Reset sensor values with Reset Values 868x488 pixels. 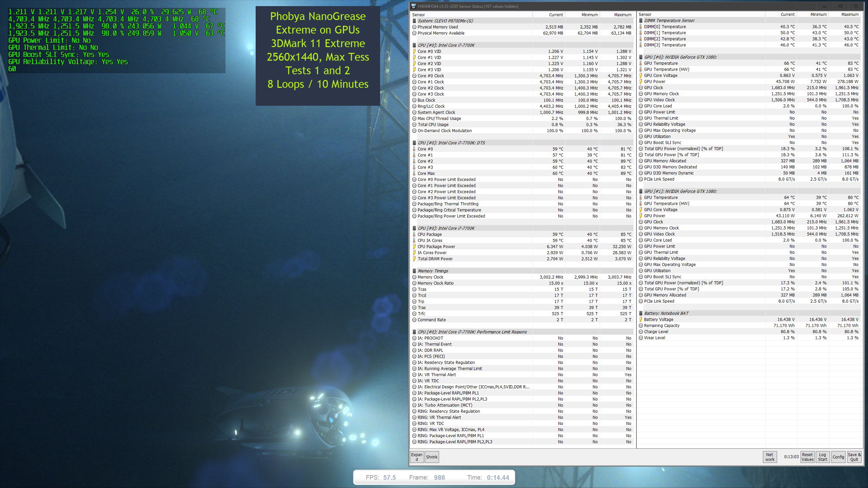click(807, 457)
